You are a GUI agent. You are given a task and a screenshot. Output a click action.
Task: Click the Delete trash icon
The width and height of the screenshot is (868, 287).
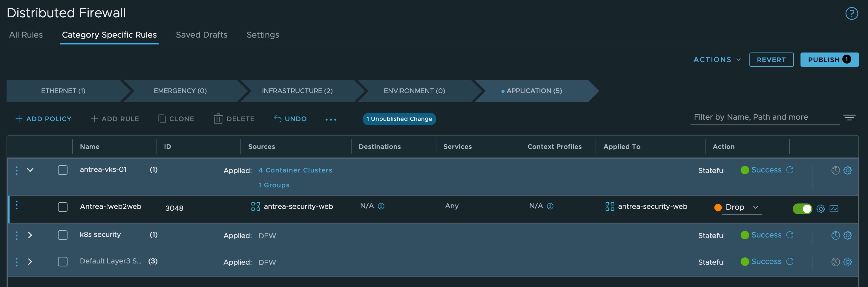point(218,118)
